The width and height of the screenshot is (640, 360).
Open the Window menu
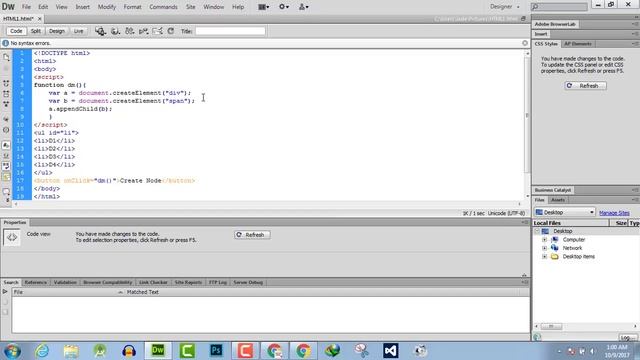point(213,7)
